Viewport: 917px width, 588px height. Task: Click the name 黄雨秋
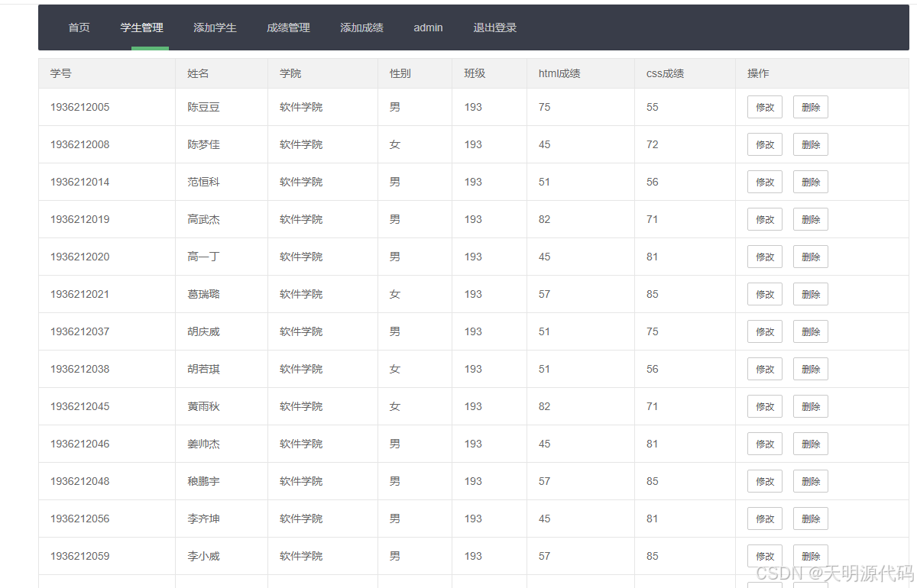[x=204, y=406]
